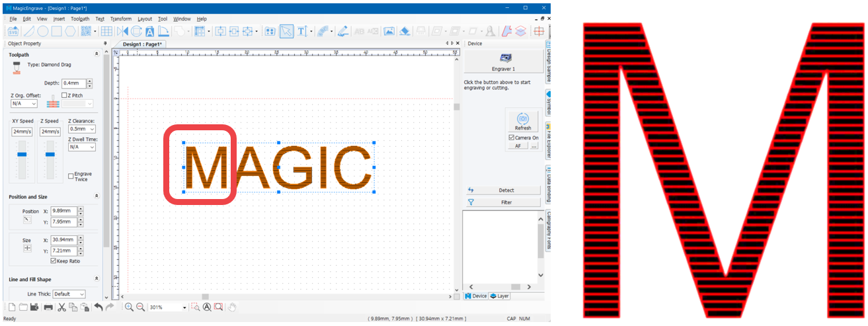
Task: Cut selection with scissors icon
Action: (x=61, y=307)
